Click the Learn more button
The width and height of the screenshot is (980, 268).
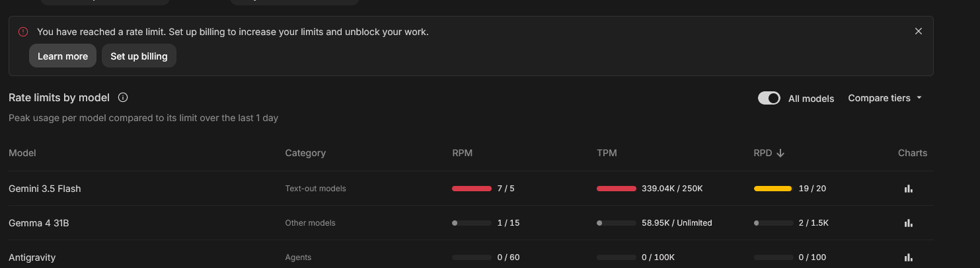pos(63,56)
